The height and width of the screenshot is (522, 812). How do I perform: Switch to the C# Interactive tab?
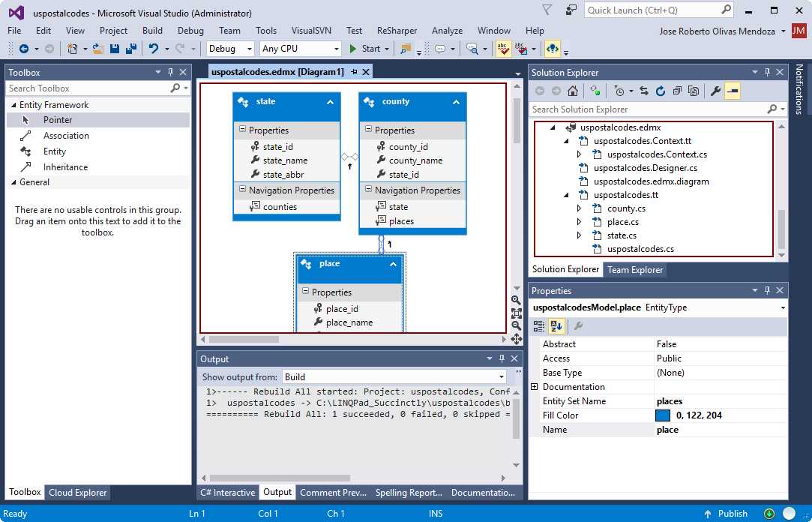pos(228,493)
